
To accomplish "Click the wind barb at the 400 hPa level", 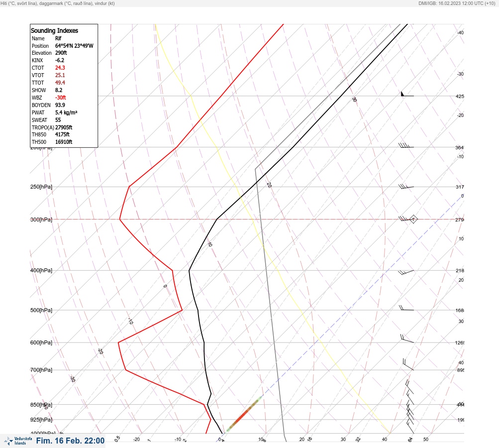I will (406, 272).
